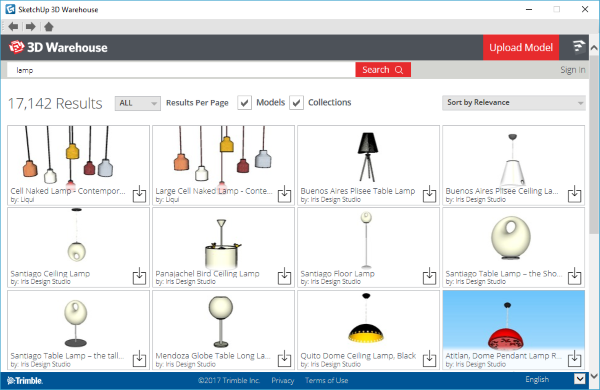Click the Trimble logo in footer
The image size is (600, 390).
tap(25, 380)
